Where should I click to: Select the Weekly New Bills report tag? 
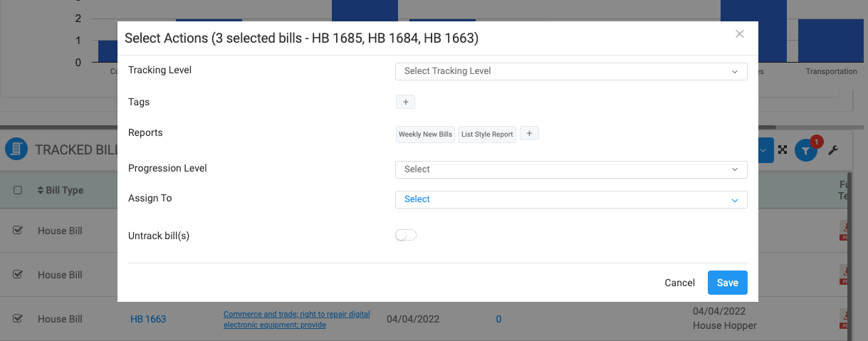coord(425,134)
